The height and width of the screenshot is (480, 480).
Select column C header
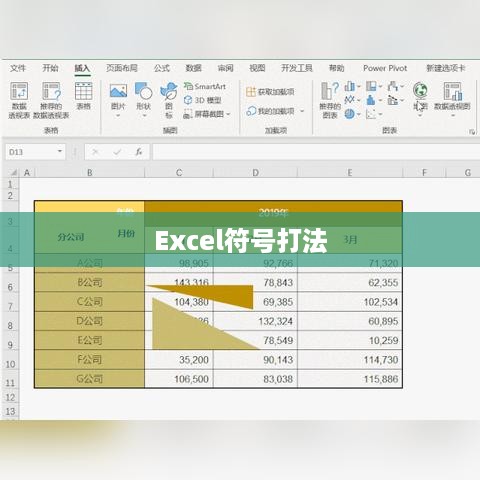(179, 173)
